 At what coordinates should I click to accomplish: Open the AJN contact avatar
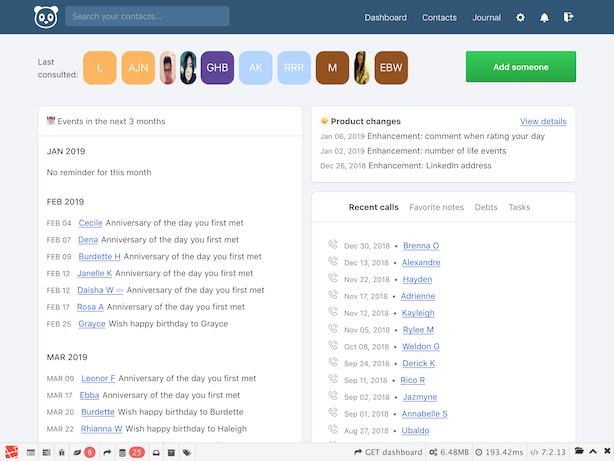click(x=138, y=68)
